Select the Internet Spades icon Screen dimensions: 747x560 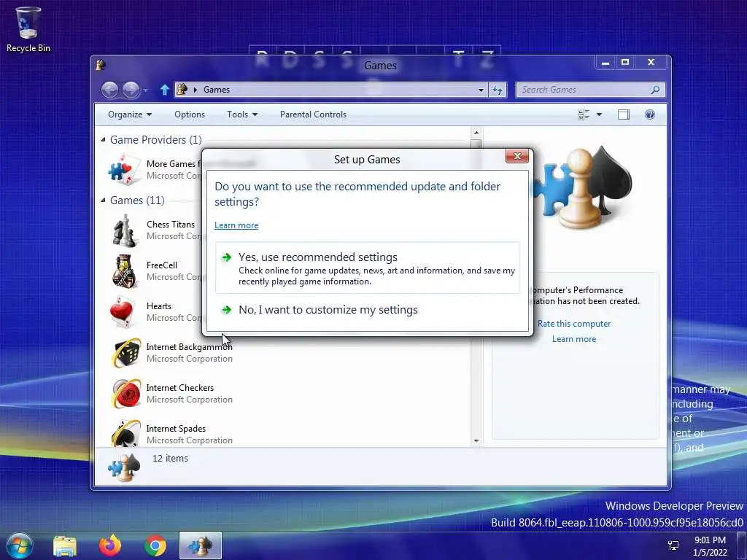coord(126,433)
